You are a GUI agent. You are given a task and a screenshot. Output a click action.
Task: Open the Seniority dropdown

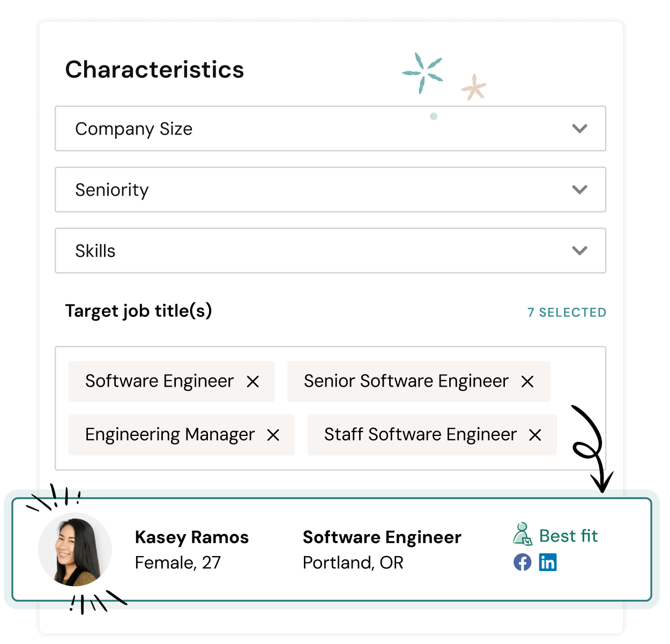(x=330, y=190)
